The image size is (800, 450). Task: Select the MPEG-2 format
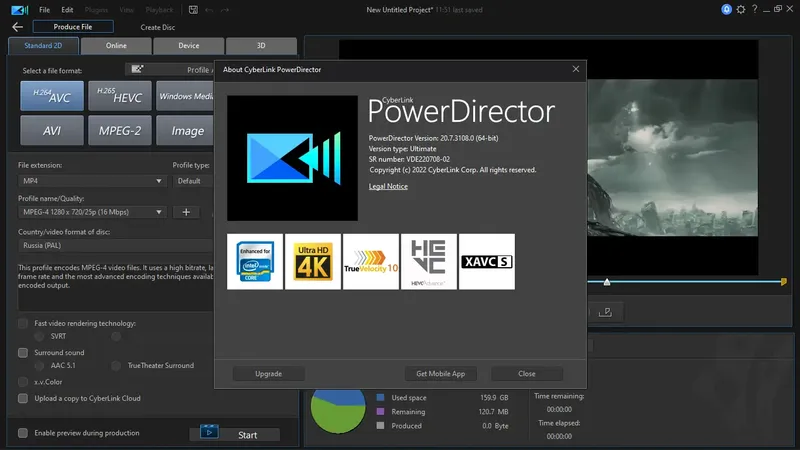(120, 131)
